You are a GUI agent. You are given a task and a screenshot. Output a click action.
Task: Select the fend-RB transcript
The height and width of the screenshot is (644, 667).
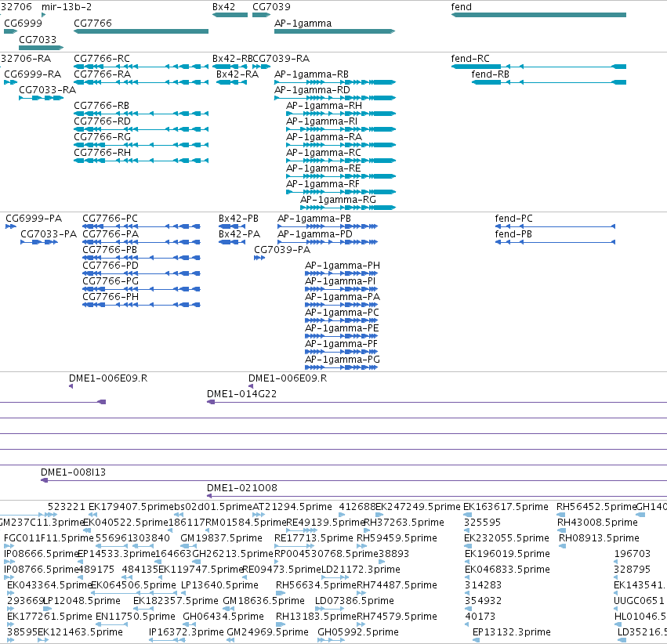tap(490, 74)
